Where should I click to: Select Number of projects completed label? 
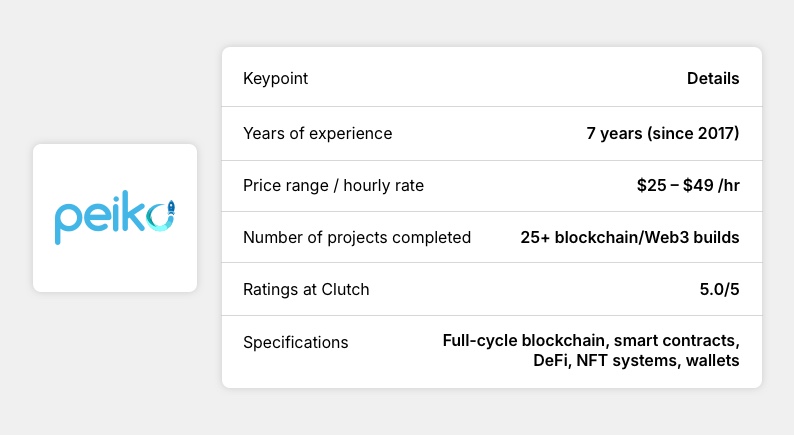tap(357, 237)
